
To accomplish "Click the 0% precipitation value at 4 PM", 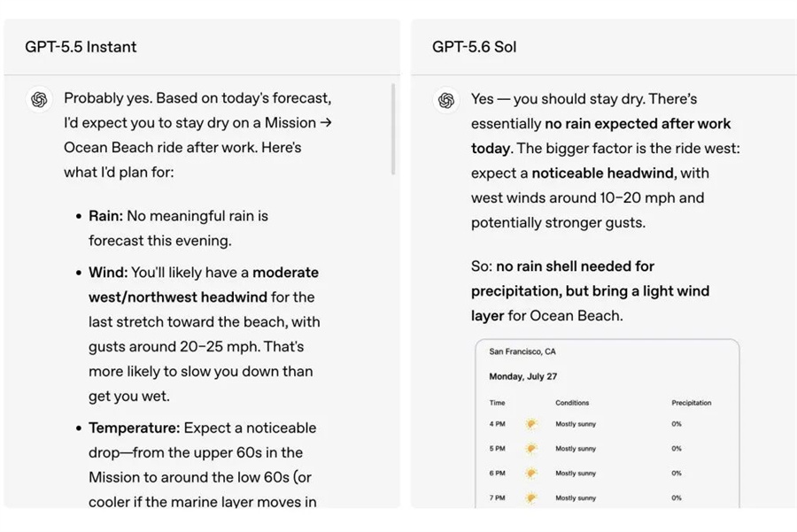I will pos(677,424).
